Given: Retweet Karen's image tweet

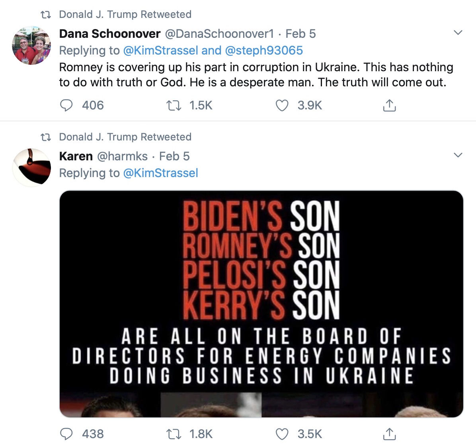Looking at the screenshot, I should click(x=174, y=434).
